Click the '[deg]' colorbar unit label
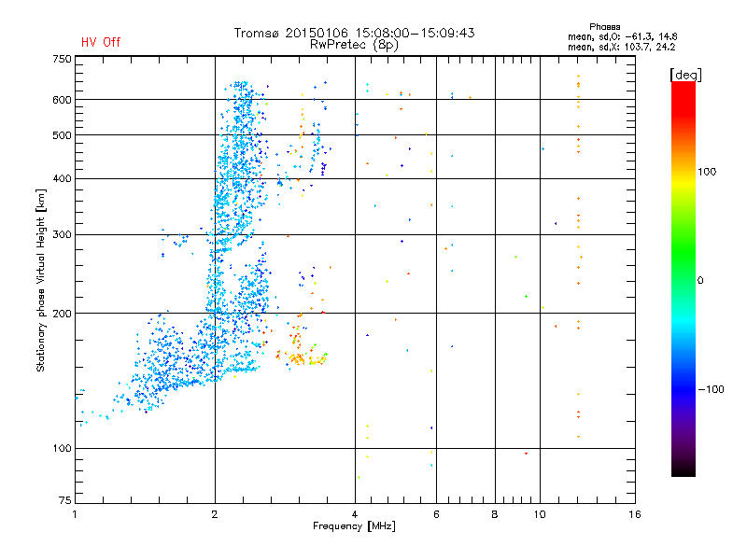The image size is (747, 560). click(685, 75)
